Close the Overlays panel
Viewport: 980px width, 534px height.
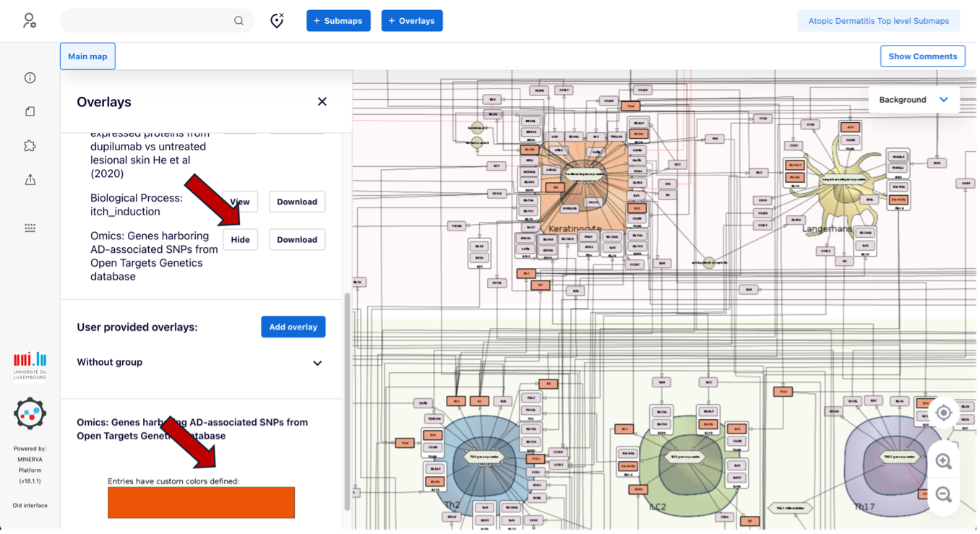point(322,102)
